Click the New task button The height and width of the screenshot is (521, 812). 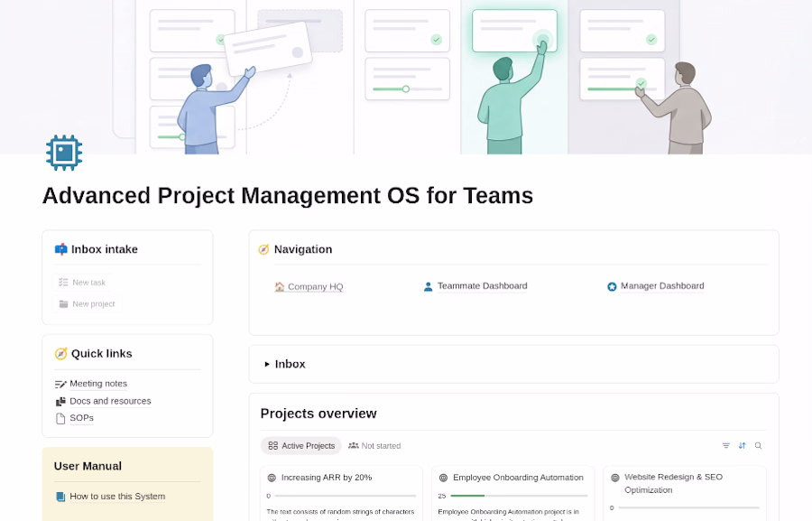(x=82, y=283)
